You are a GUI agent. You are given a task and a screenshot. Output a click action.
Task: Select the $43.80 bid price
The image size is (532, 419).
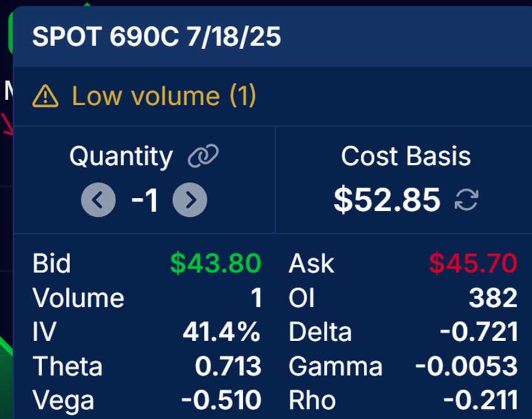[215, 263]
